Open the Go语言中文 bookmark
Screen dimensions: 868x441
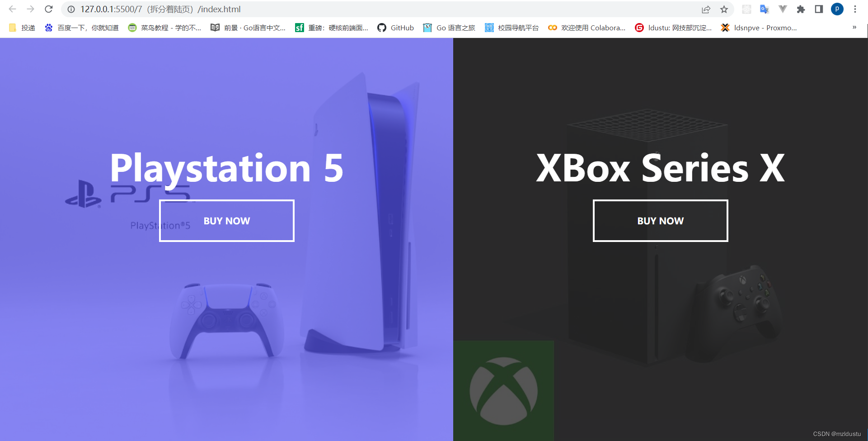[x=248, y=28]
